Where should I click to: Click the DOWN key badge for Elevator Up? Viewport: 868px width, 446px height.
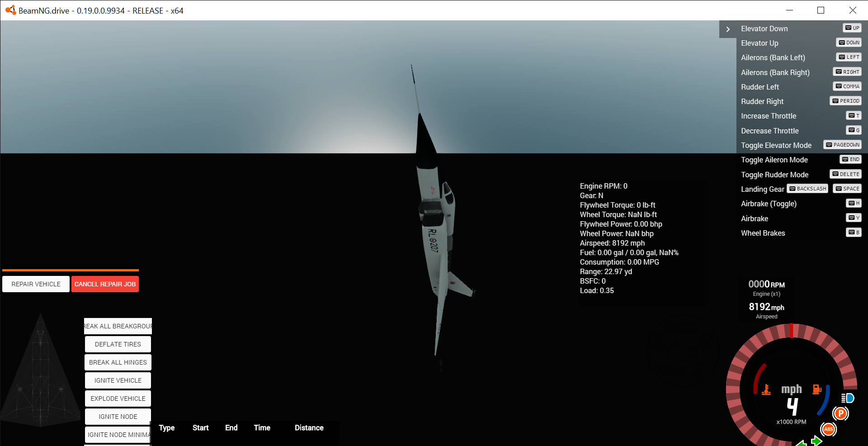(849, 43)
